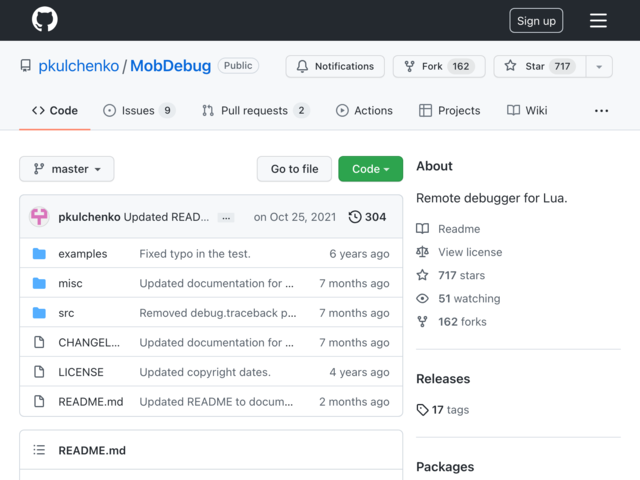640x480 pixels.
Task: Open the hamburger navigation menu
Action: pyautogui.click(x=598, y=20)
